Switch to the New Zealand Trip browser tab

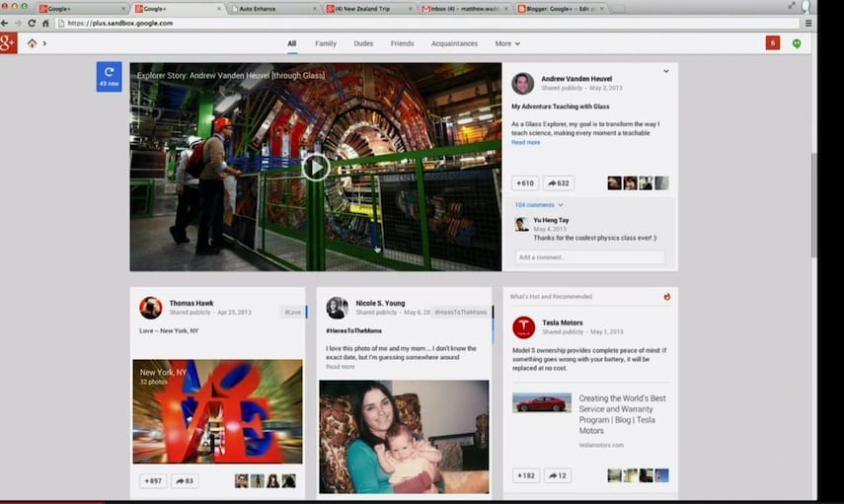tap(369, 9)
